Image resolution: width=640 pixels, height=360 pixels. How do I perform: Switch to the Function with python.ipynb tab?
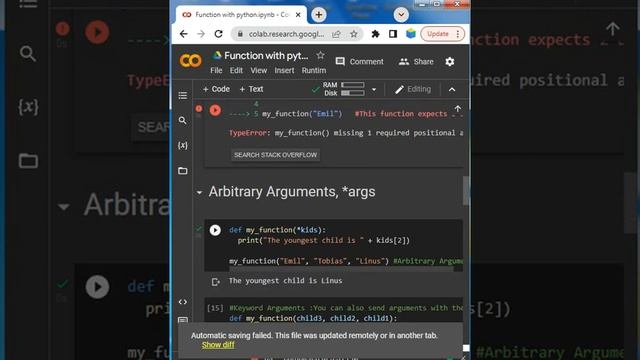click(x=241, y=15)
